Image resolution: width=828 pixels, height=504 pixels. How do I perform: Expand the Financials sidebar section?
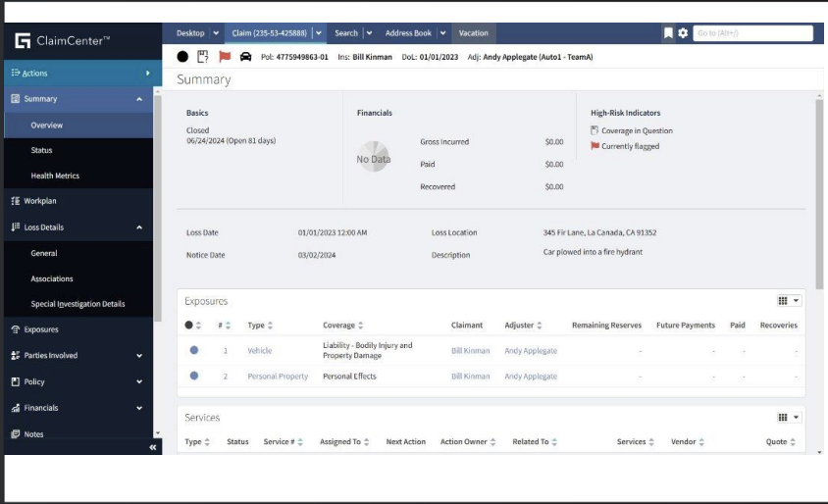pos(139,408)
